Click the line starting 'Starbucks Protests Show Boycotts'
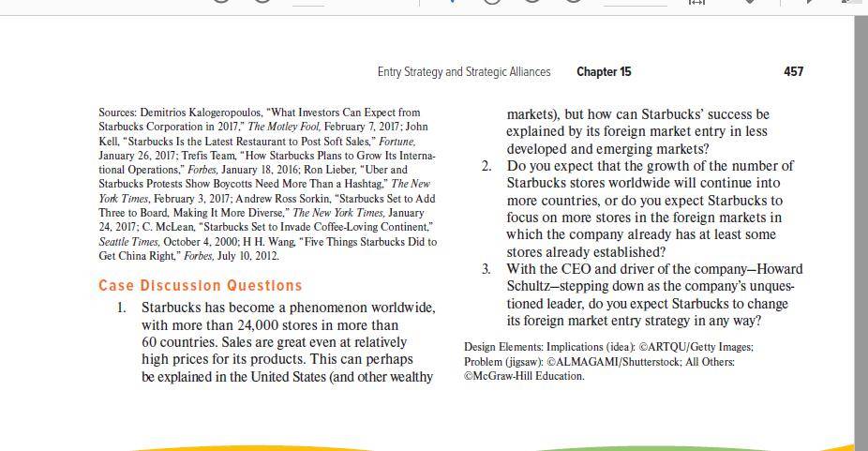 (x=264, y=184)
